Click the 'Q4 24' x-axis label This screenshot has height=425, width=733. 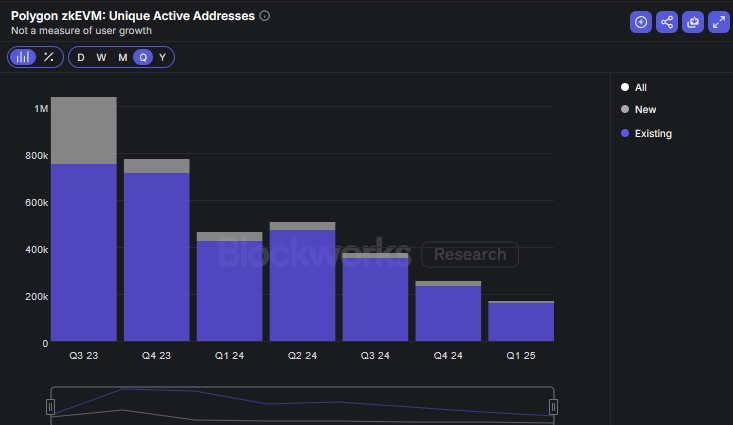(x=448, y=356)
